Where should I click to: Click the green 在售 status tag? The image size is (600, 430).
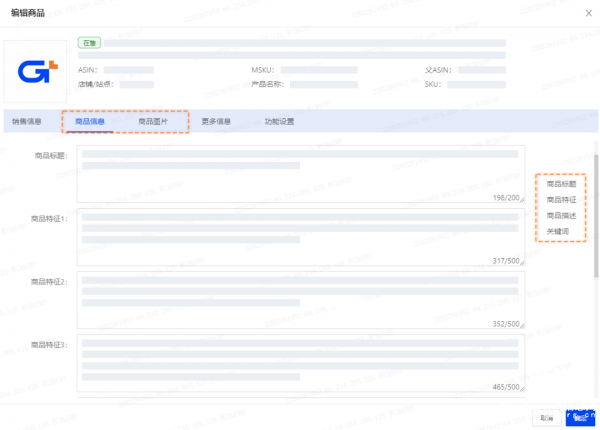pos(89,44)
